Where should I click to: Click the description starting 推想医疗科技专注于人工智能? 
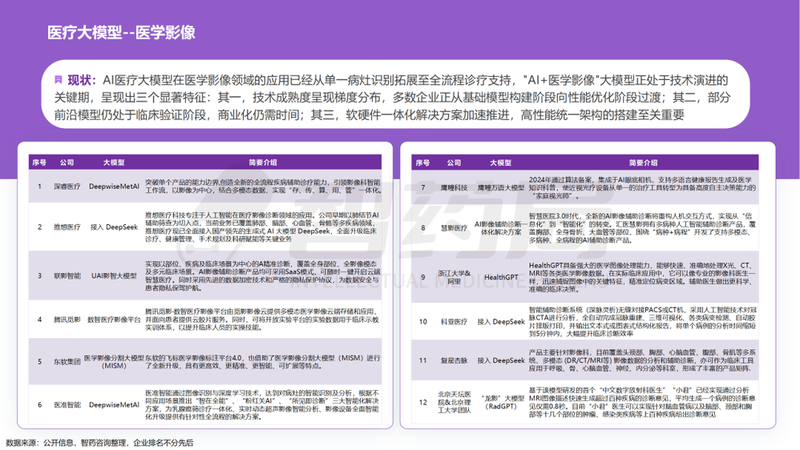click(x=262, y=227)
